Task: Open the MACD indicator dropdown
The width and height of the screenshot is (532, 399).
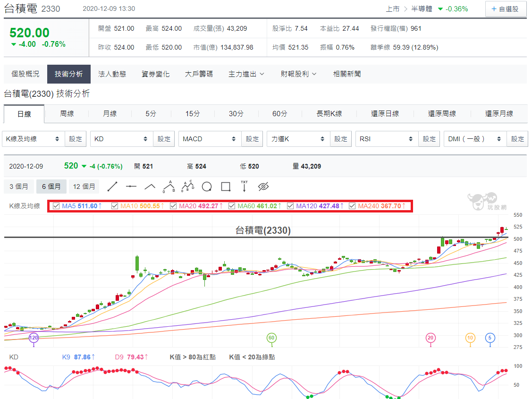Action: [210, 139]
